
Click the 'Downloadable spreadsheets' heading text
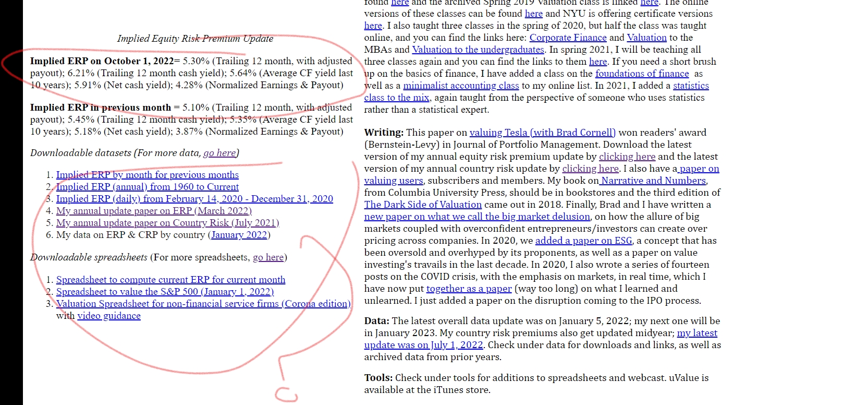(x=89, y=257)
